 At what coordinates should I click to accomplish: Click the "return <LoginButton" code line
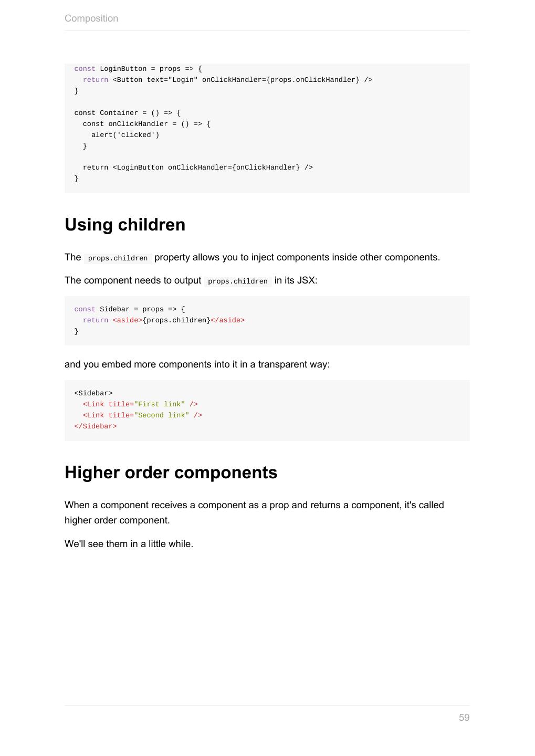tap(197, 167)
